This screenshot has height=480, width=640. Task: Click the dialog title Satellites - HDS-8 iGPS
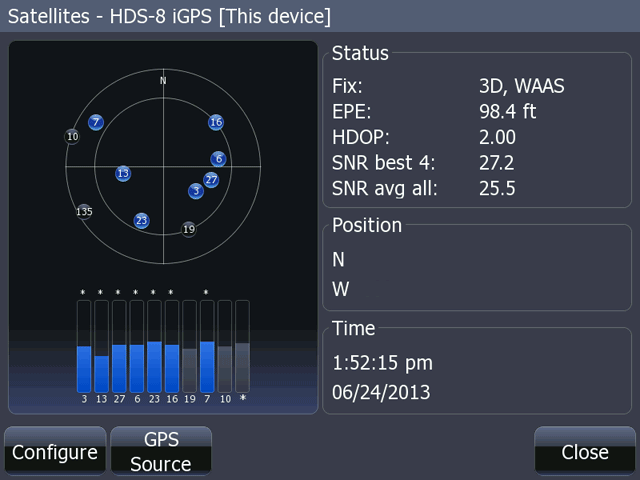click(x=169, y=17)
